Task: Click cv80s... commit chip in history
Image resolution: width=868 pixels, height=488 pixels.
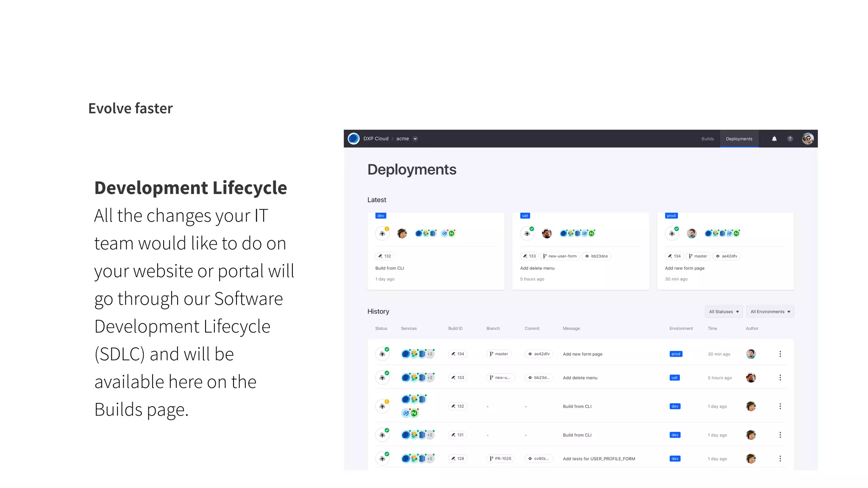Action: tap(539, 459)
